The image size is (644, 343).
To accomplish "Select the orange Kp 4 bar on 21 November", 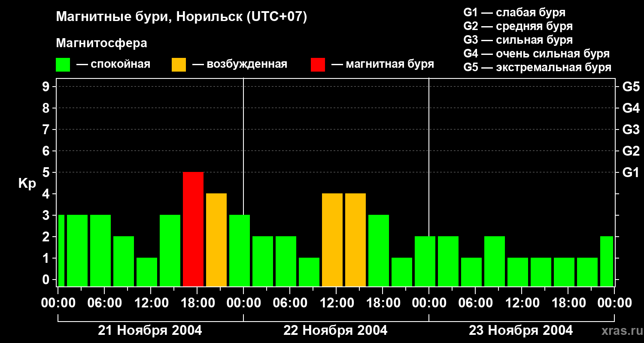I will click(x=216, y=240).
